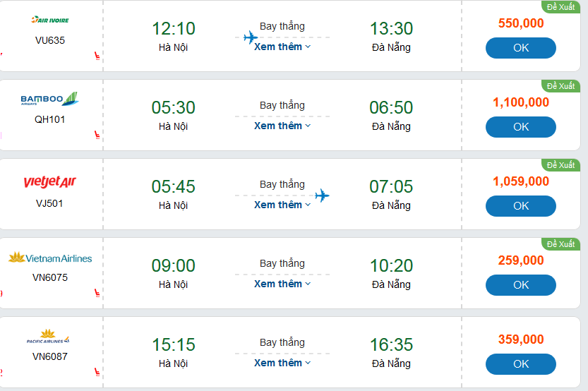Expand Xem thêm for the 05:30 Bamboo flight
588x391 pixels.
(x=282, y=126)
